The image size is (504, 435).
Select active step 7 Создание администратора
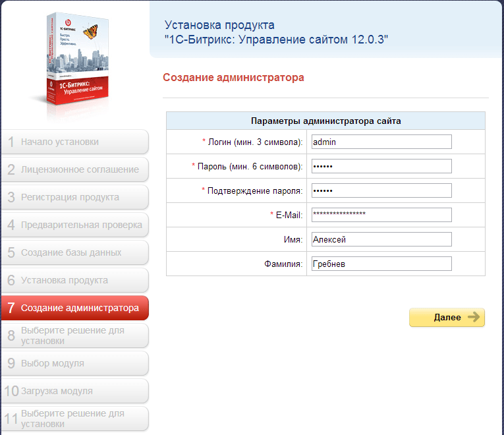74,308
